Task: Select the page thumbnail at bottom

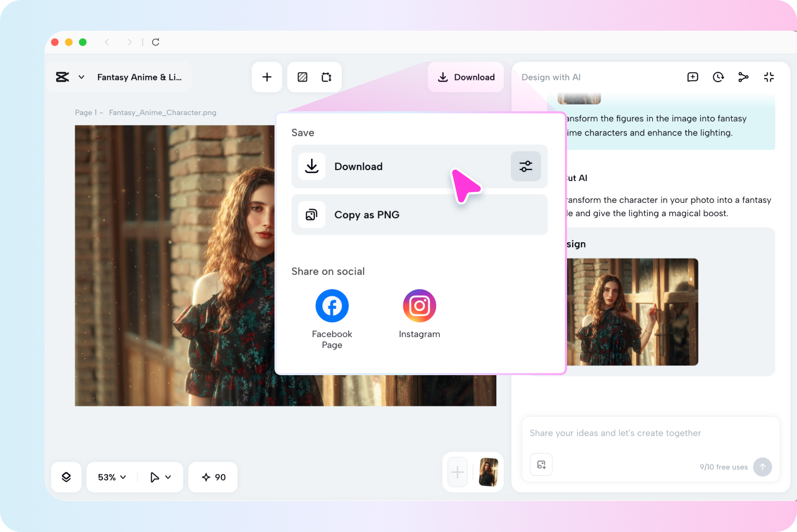Action: (488, 472)
